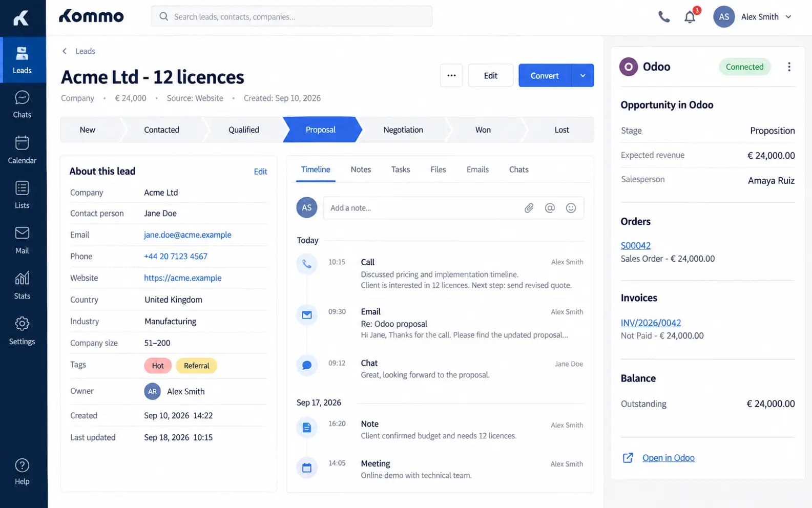Click the Convert button

[545, 76]
